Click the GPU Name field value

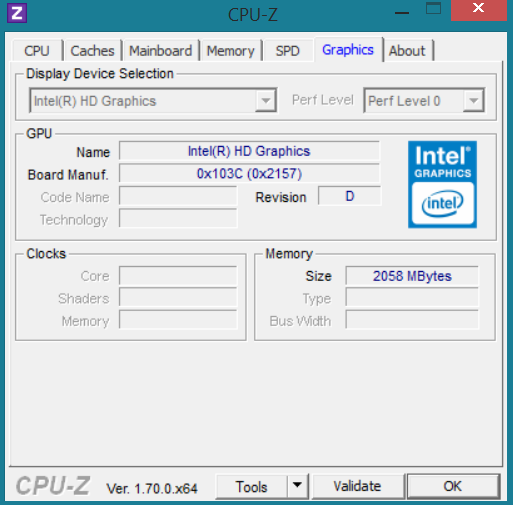click(249, 151)
